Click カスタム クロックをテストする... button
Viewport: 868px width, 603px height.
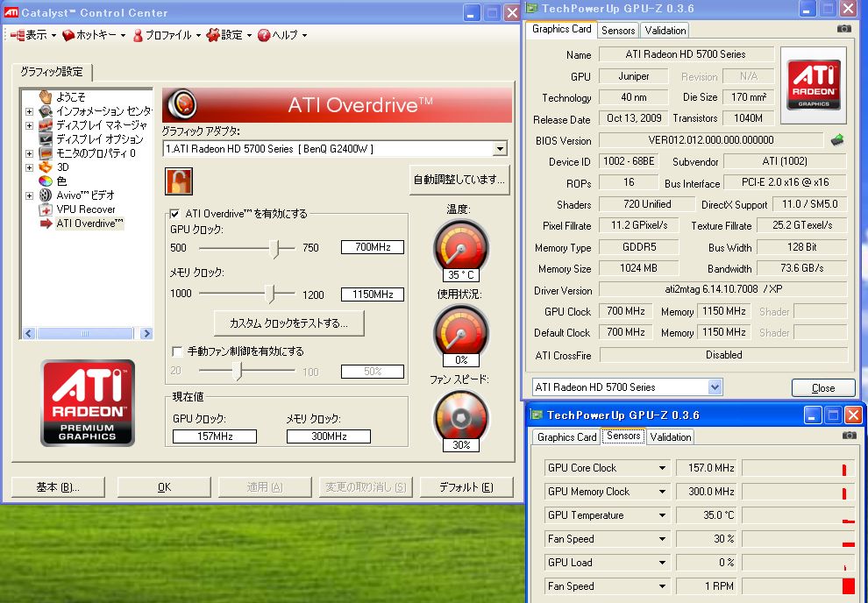[x=289, y=323]
